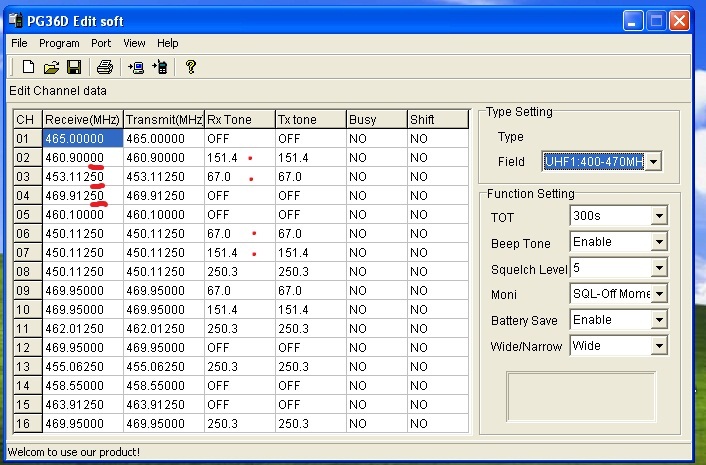Screen dimensions: 706x465
Task: Click the Receive(MHz) column header
Action: 83,120
